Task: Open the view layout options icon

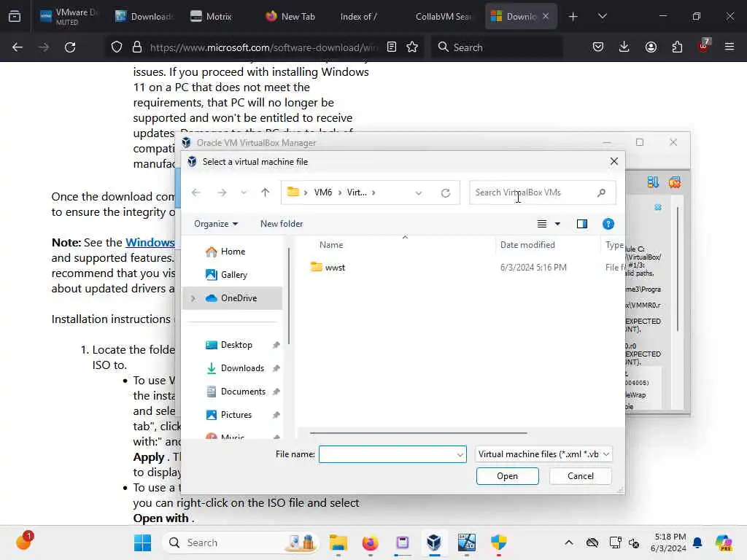Action: click(542, 224)
